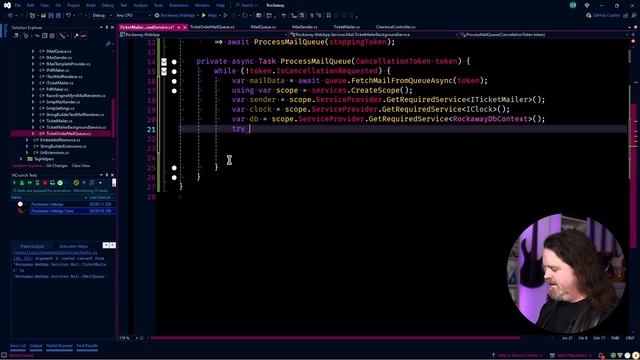This screenshot has height=360, width=640.
Task: Open the Find Results tab at the bottom
Action: (87, 346)
